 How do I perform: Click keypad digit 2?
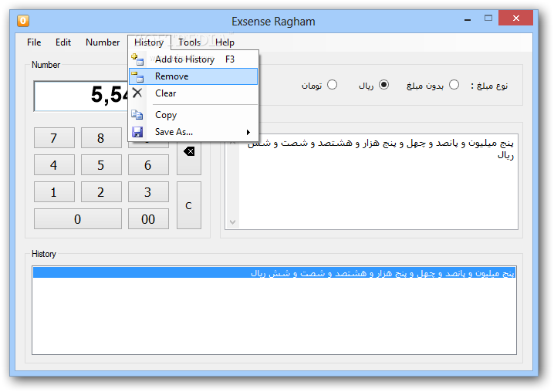[x=101, y=192]
